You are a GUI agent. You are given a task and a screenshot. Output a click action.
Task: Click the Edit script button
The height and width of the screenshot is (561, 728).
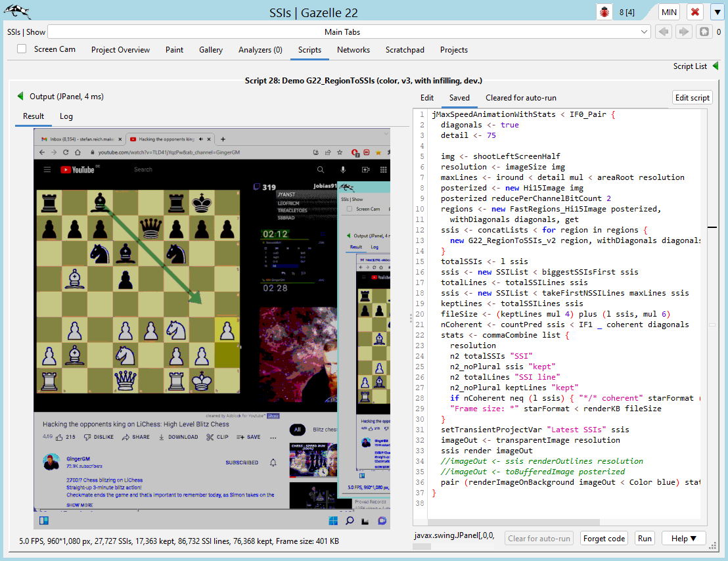693,98
